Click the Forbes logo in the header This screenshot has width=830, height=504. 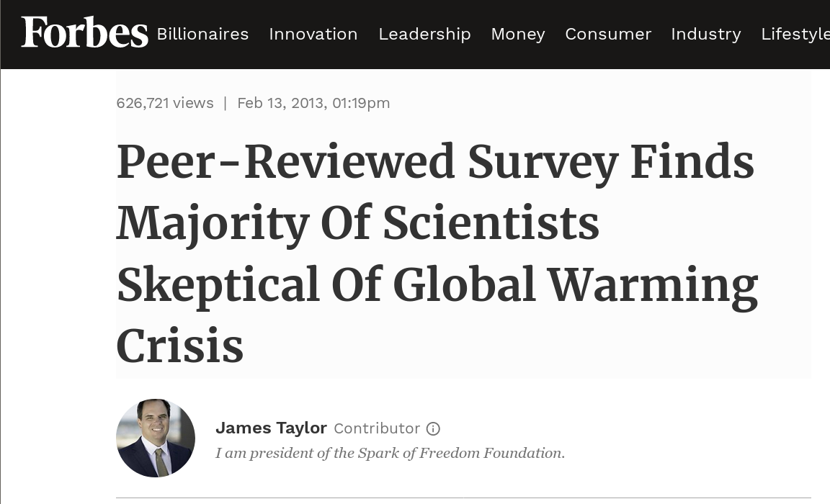point(85,32)
